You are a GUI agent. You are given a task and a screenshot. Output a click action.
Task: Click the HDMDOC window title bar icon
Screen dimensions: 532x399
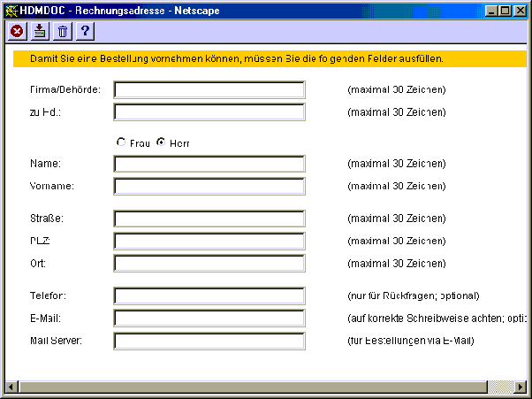11,10
